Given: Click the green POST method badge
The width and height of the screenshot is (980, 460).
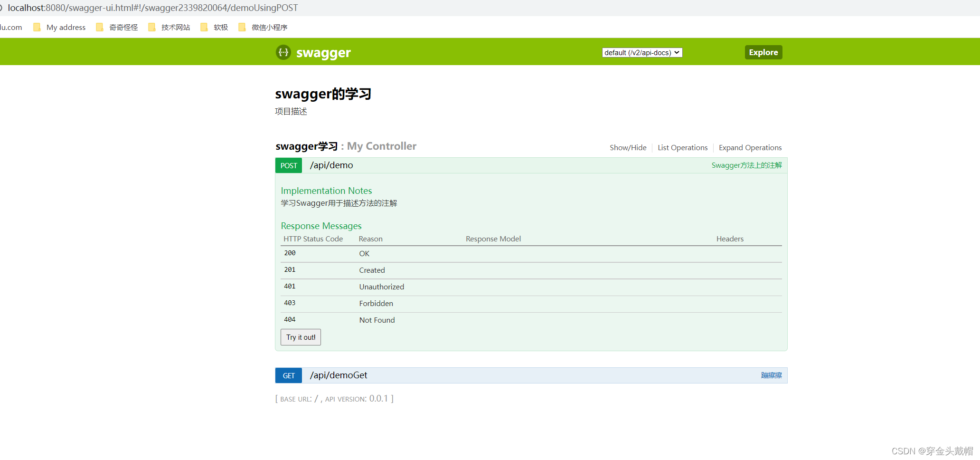Looking at the screenshot, I should 288,165.
